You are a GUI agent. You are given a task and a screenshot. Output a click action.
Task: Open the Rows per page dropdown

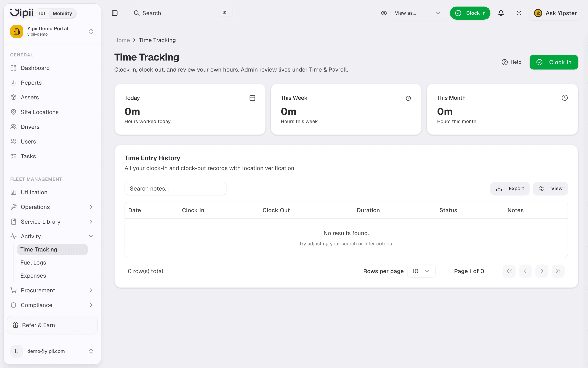[x=421, y=271]
